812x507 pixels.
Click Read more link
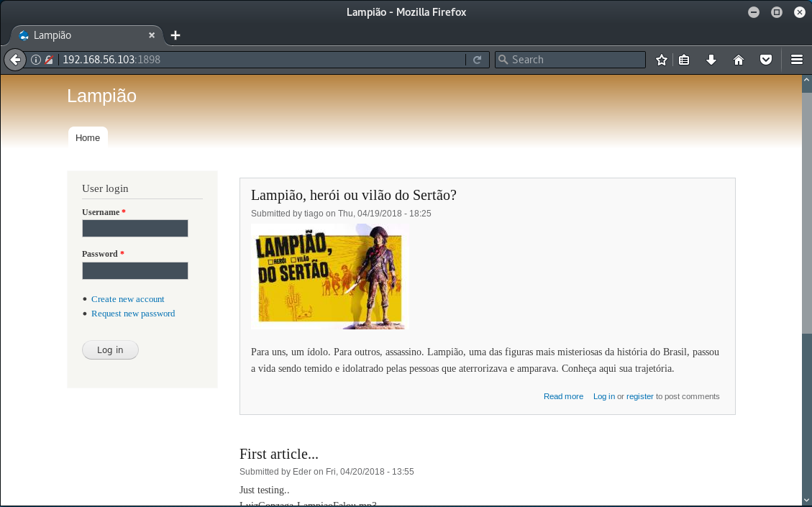click(x=563, y=396)
